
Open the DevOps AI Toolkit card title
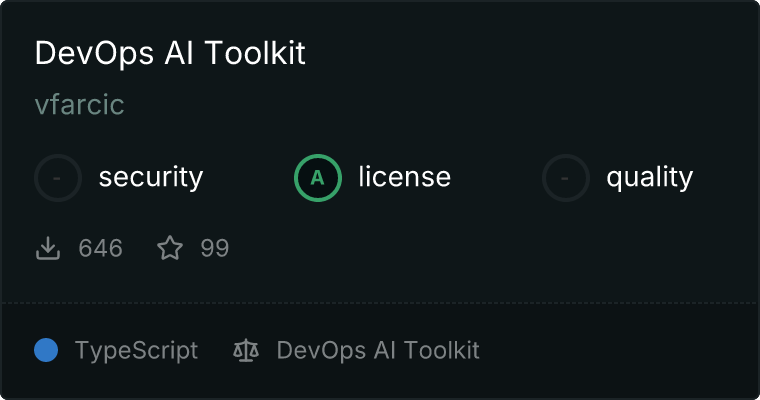(x=170, y=54)
